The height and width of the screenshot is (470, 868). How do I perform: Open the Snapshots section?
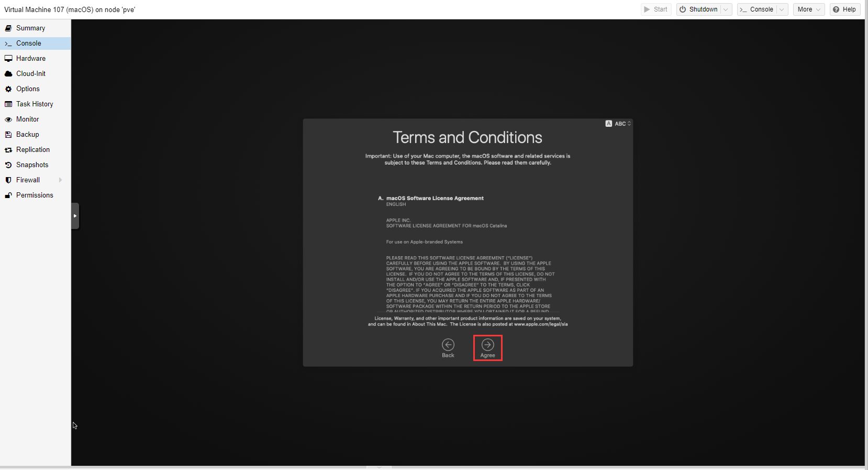(32, 165)
